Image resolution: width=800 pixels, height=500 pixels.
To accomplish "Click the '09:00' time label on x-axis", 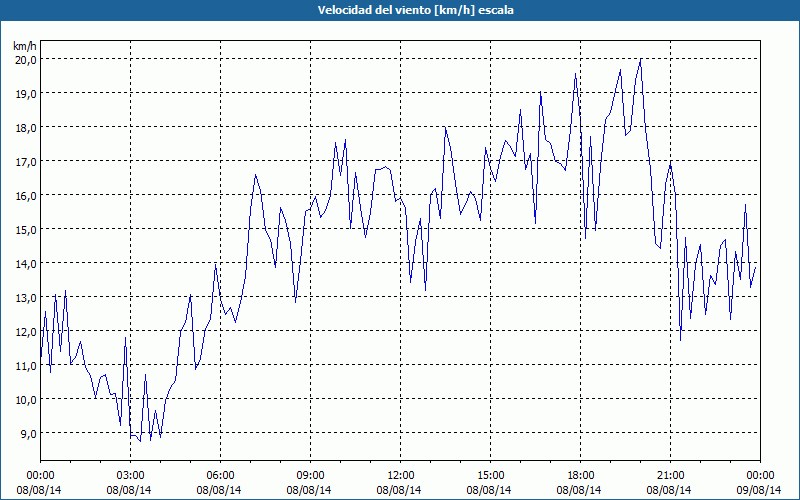I will (x=311, y=476).
